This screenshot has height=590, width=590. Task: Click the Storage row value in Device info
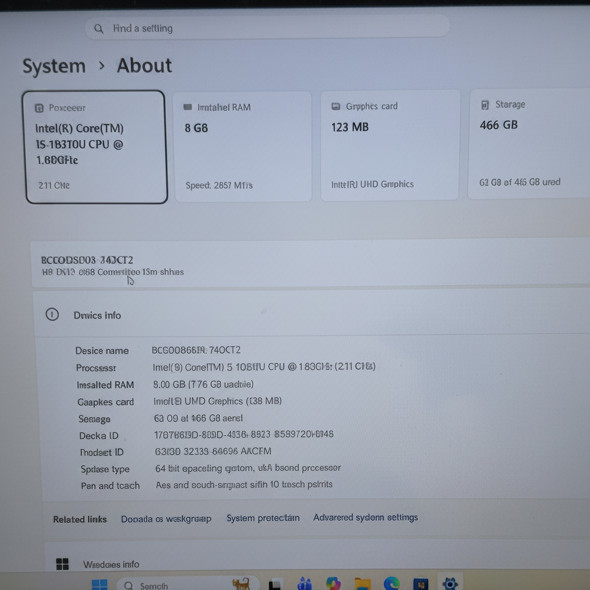click(x=198, y=418)
